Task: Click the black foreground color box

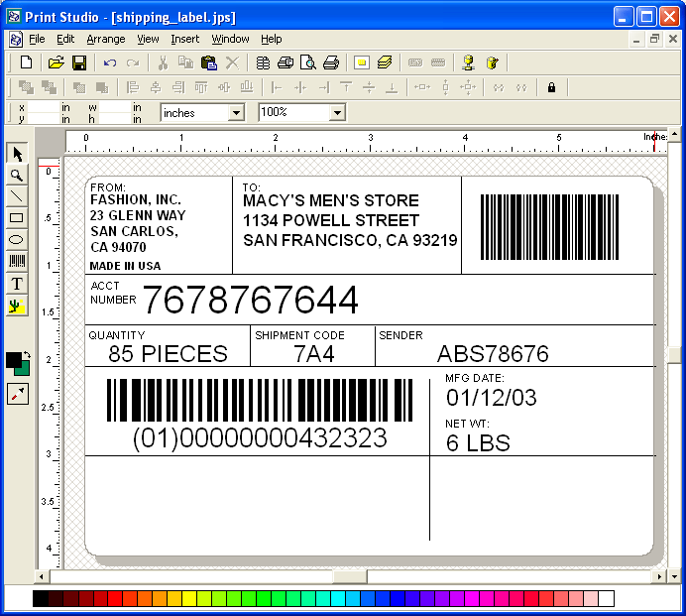Action: pos(13,360)
